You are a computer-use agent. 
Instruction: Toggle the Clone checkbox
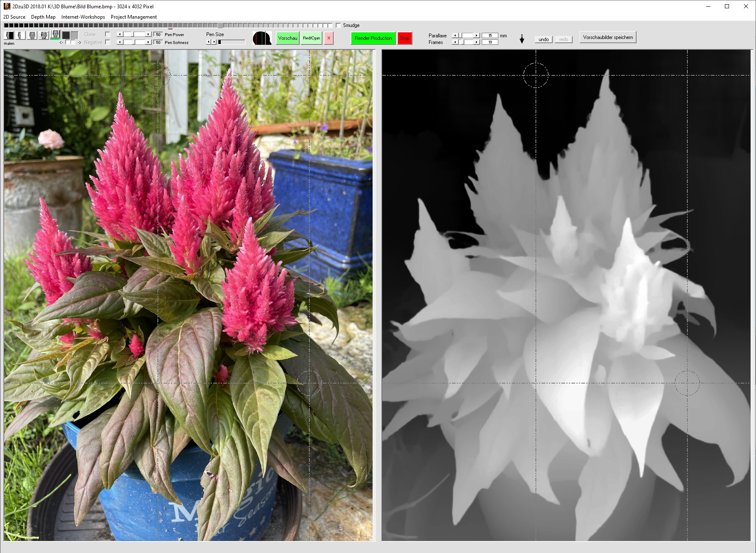[x=107, y=34]
